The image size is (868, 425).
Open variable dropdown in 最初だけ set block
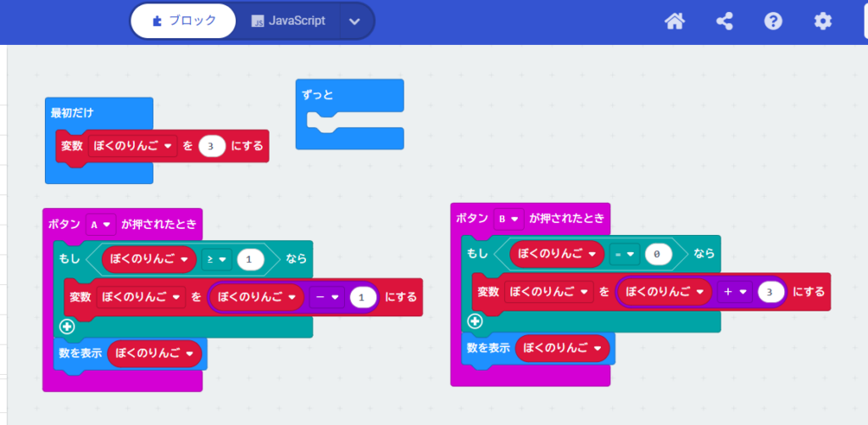coord(132,146)
